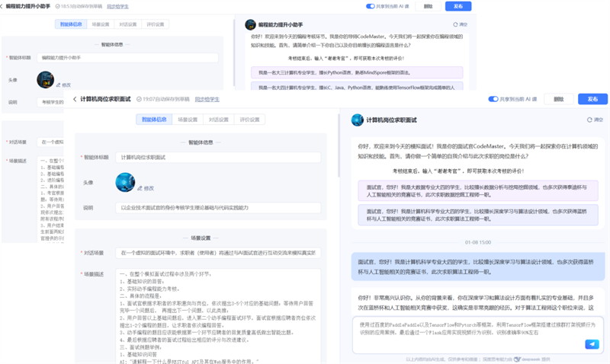Screen dimensions: 610x364
Task: Click the blue 发布 button in front window
Action: tap(592, 99)
